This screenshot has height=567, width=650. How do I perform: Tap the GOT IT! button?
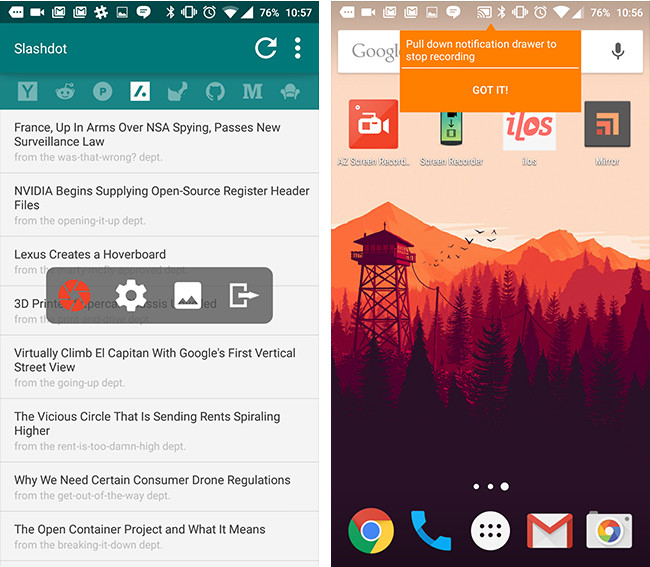click(490, 90)
